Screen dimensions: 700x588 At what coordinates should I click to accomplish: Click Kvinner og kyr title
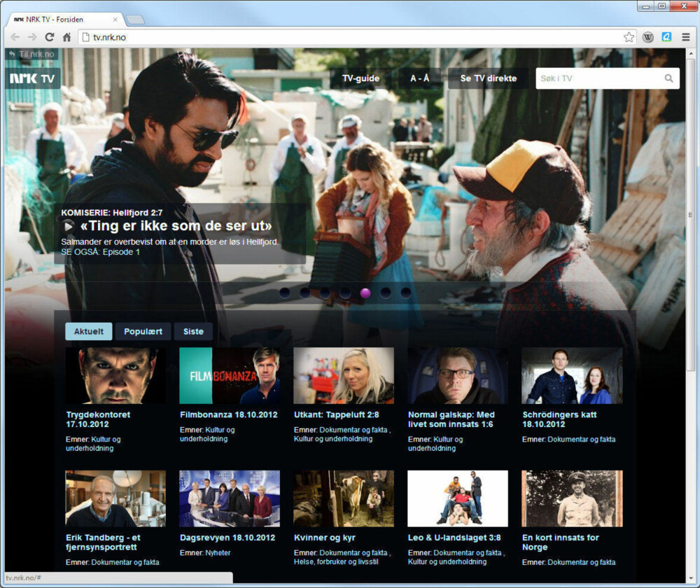coord(325,538)
